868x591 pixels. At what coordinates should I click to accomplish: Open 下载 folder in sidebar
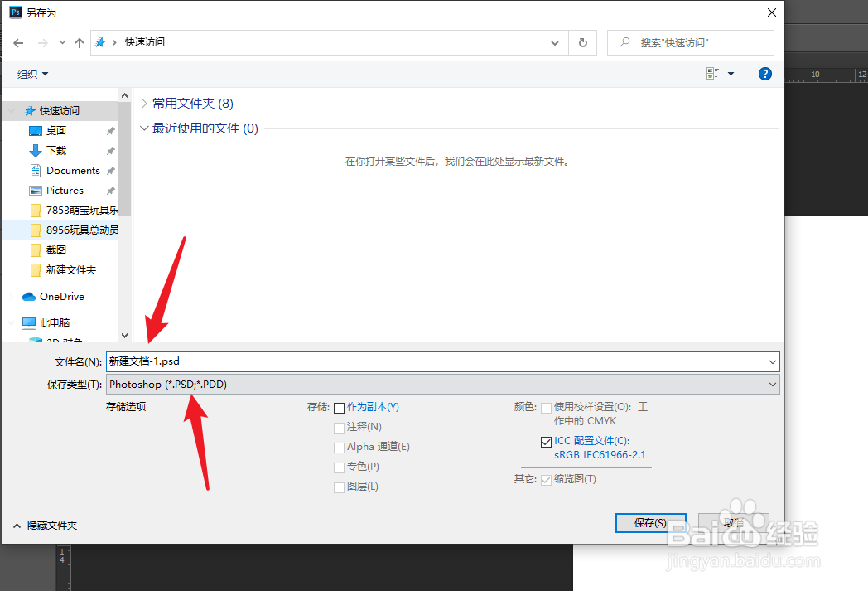click(56, 151)
